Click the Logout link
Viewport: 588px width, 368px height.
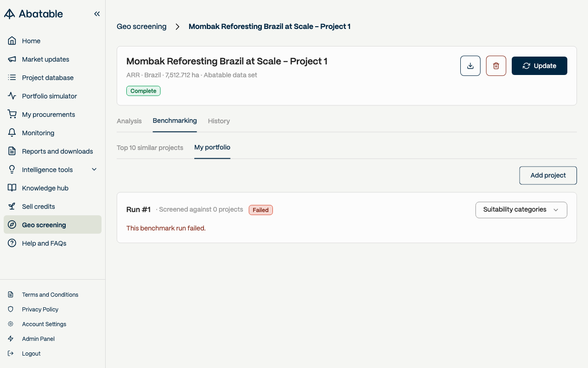[x=31, y=354]
